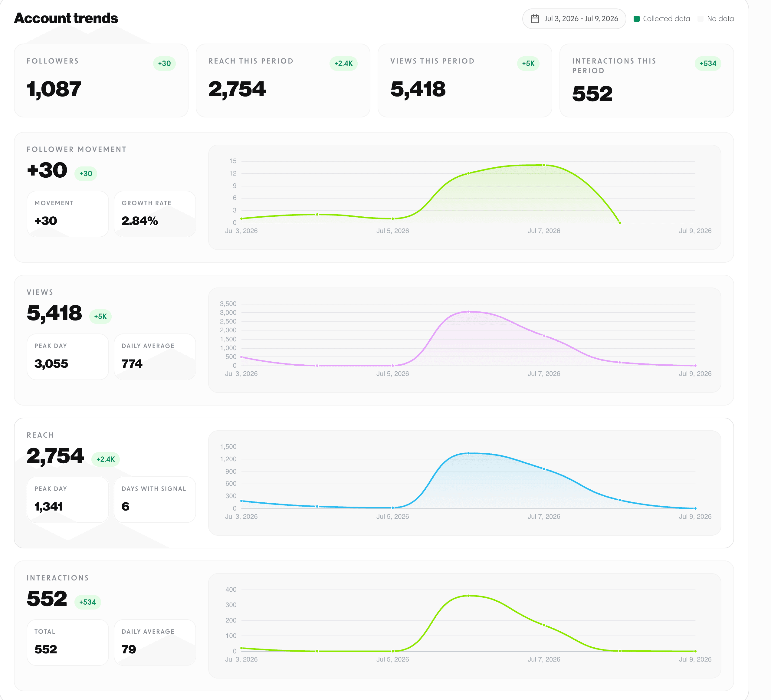The image size is (771, 700).
Task: Click the +2.4K badge in Reach This Period card
Action: (x=343, y=64)
